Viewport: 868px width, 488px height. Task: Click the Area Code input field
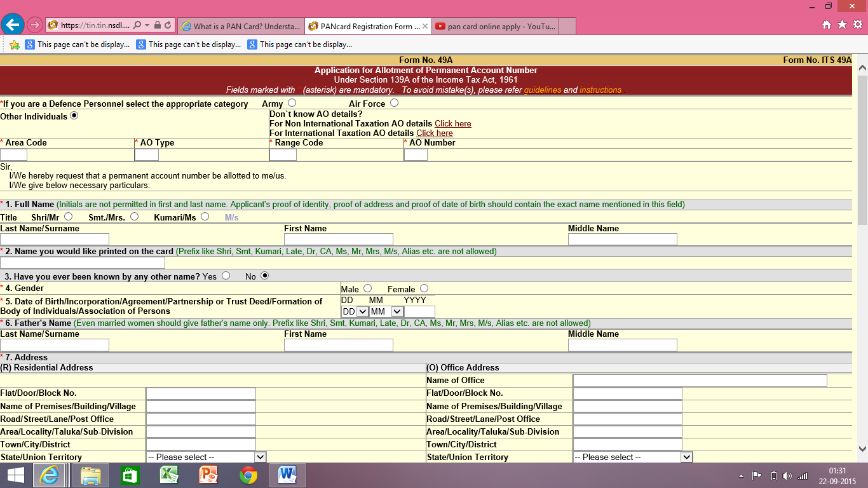point(14,154)
